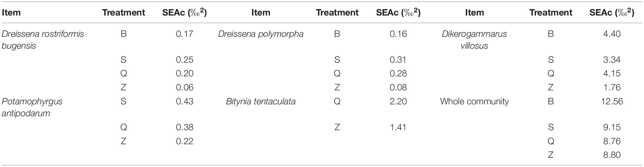Select the 0.06 value for treatment Z
Viewport: 644px width, 167px height.
tap(185, 88)
